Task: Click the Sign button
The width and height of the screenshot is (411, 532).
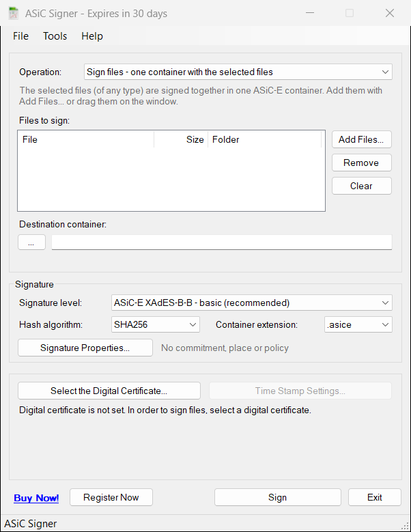Action: point(278,497)
